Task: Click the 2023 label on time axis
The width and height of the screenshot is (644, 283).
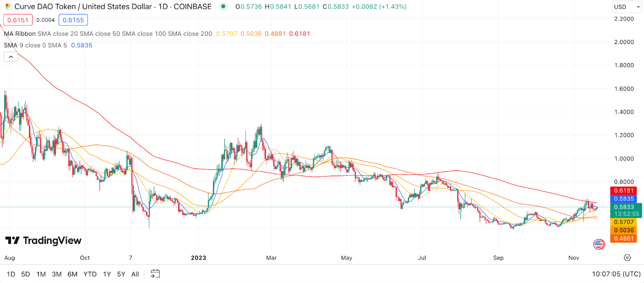Action: (x=198, y=258)
